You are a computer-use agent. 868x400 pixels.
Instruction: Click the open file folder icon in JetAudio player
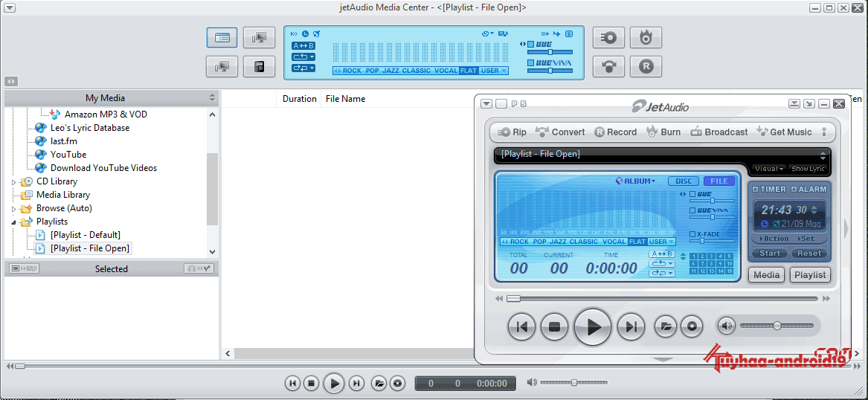pyautogui.click(x=666, y=326)
